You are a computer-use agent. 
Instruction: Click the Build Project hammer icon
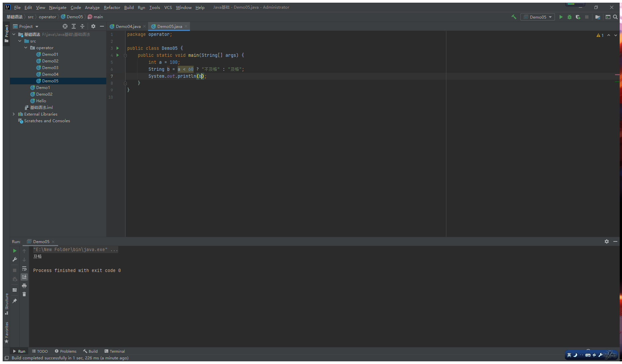point(514,17)
